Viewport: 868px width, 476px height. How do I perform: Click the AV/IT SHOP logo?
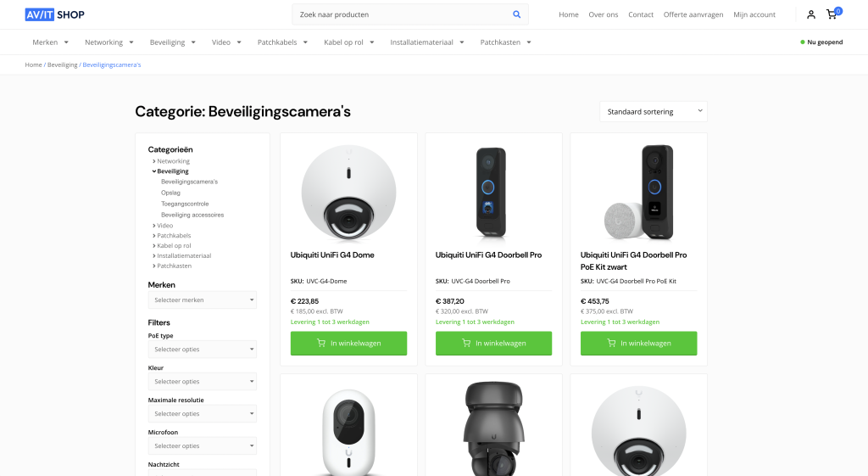pyautogui.click(x=55, y=14)
